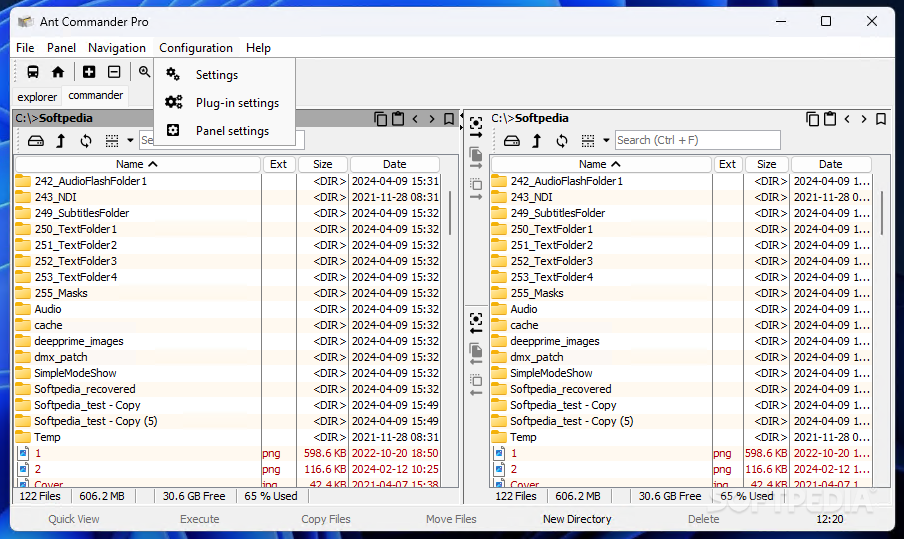Bookmark the left panel folder
This screenshot has width=904, height=539.
[x=449, y=119]
